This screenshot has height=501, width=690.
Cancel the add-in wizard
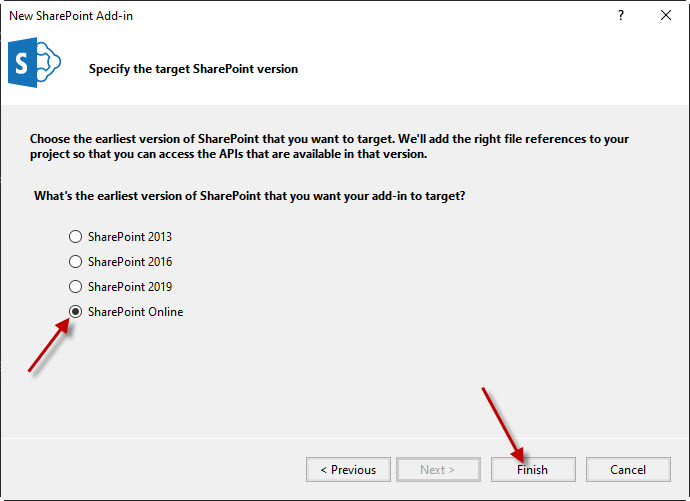pyautogui.click(x=628, y=470)
